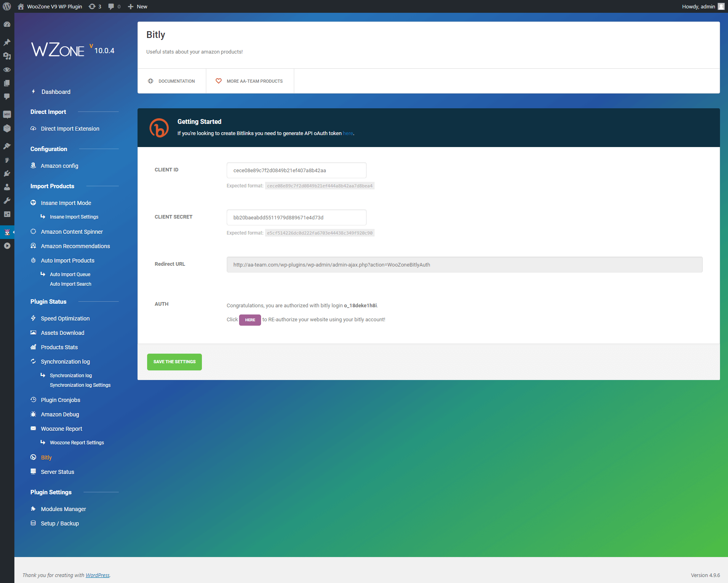Open Auto Import Products
This screenshot has width=728, height=583.
68,261
